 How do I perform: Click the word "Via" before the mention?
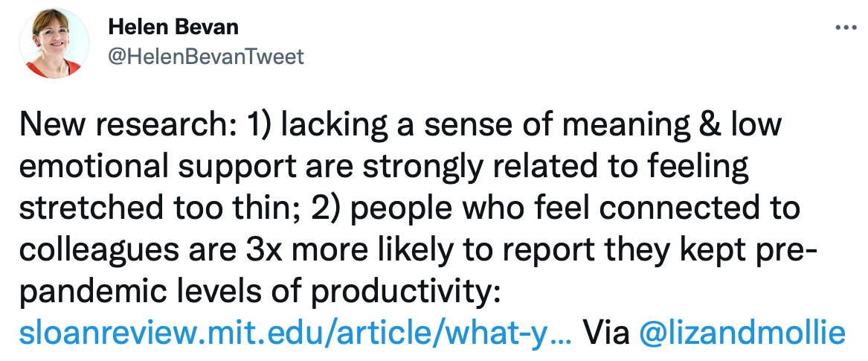(x=607, y=332)
